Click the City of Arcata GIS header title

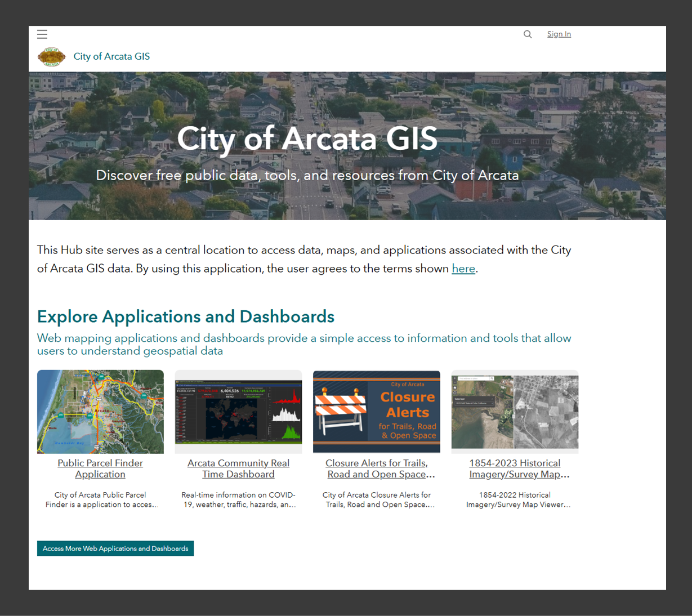[111, 56]
